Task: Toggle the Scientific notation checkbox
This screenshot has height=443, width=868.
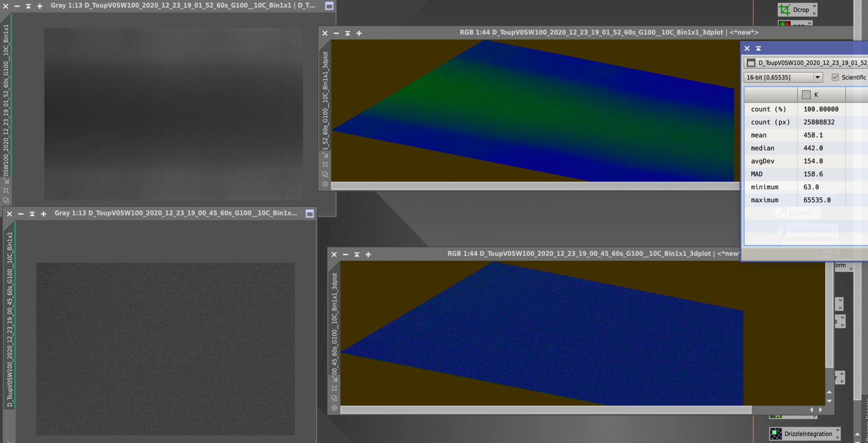Action: click(x=835, y=77)
